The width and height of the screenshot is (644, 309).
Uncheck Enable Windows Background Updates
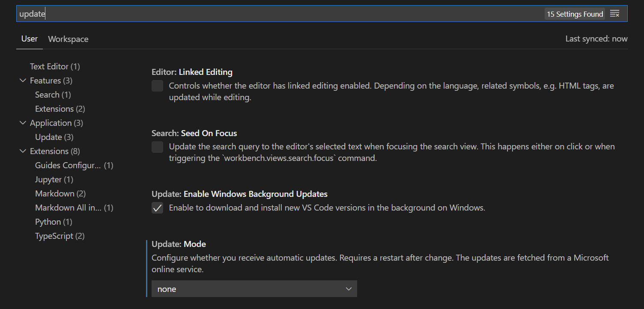point(158,208)
